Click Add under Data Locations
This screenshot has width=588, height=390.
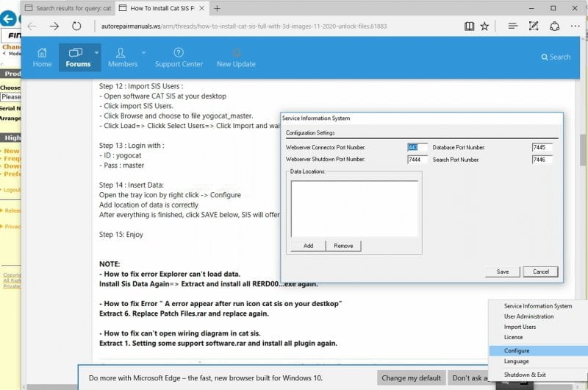point(308,246)
